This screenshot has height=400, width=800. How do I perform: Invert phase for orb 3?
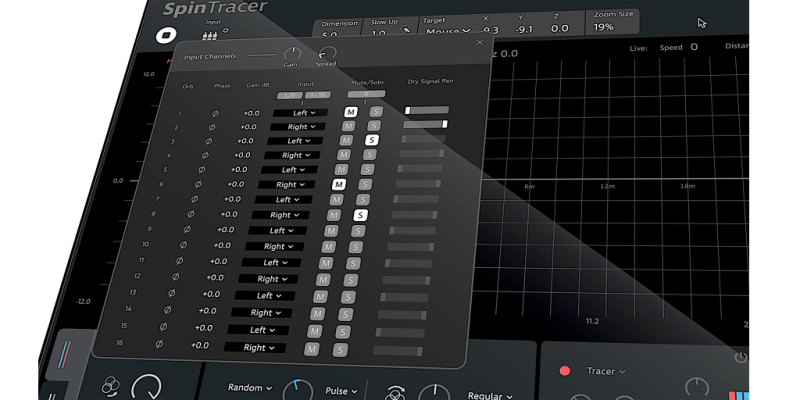click(208, 141)
